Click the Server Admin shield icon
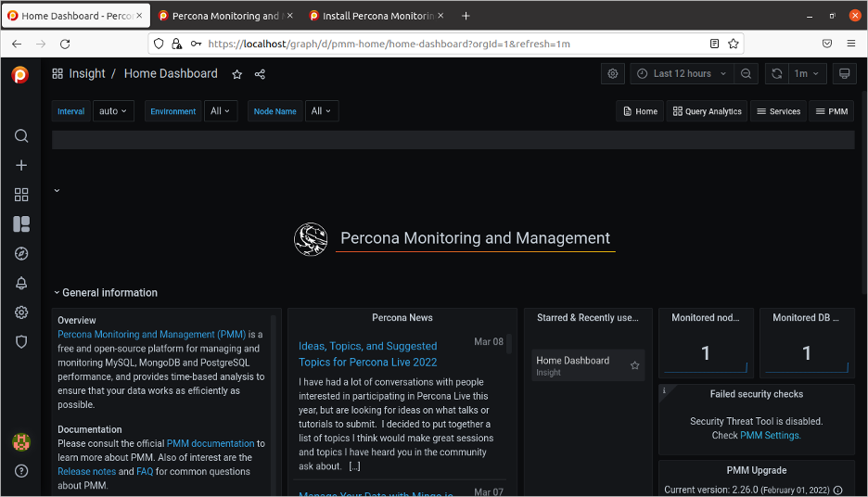The width and height of the screenshot is (868, 497). (x=21, y=341)
